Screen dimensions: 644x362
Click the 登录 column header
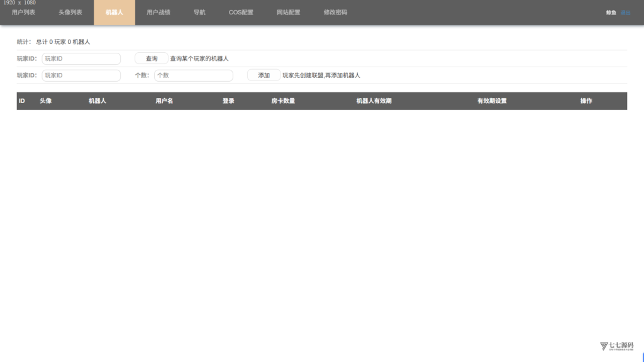point(228,101)
